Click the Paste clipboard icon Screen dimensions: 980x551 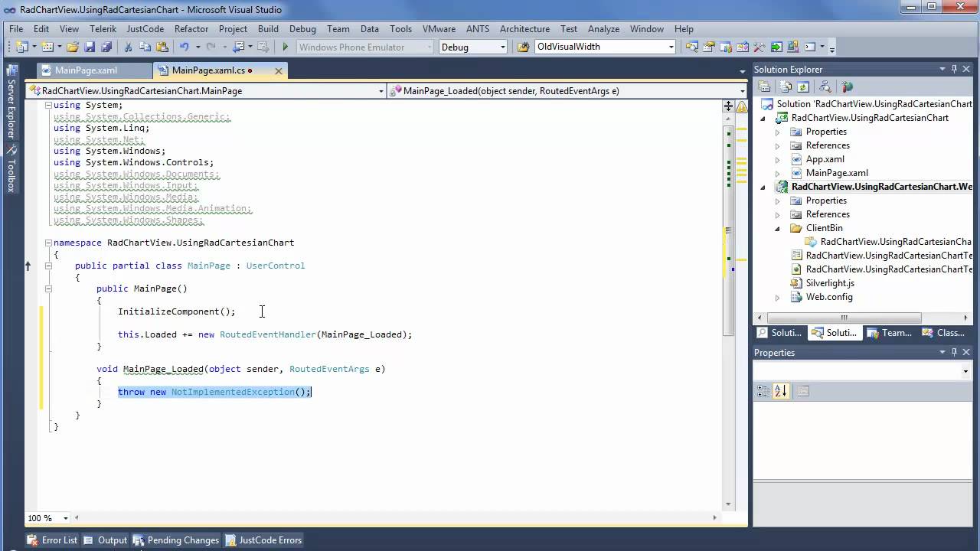pos(162,47)
